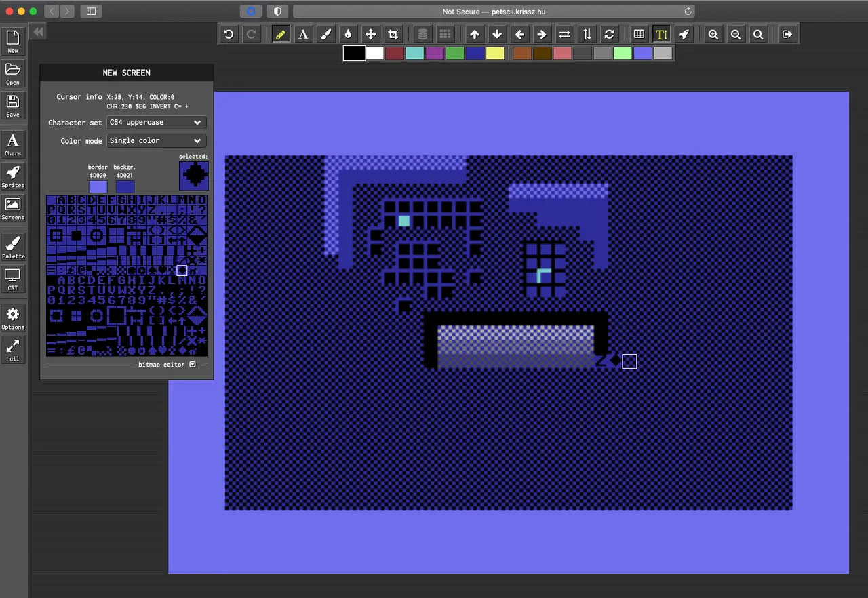This screenshot has width=868, height=598.
Task: Click the New file sidebar button
Action: pos(13,41)
